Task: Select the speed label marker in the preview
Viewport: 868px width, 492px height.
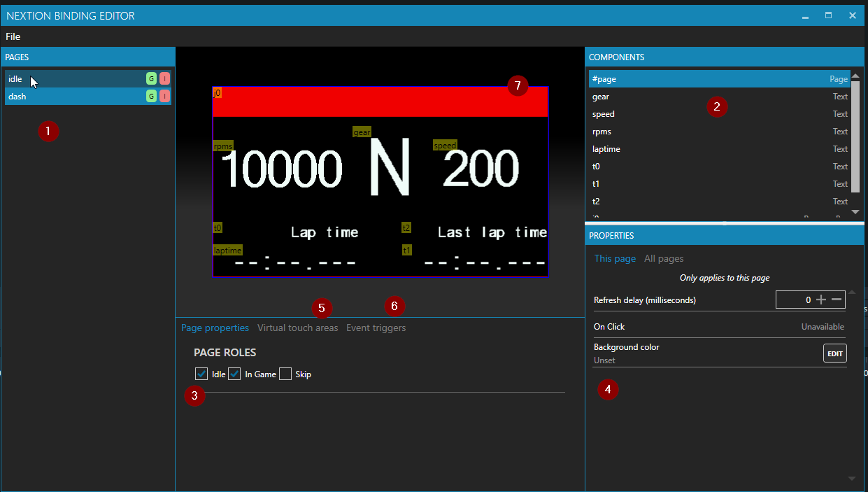Action: [x=446, y=145]
